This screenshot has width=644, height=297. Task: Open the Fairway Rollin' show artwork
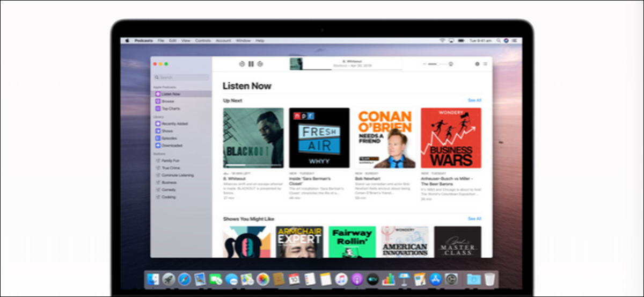[x=352, y=242]
